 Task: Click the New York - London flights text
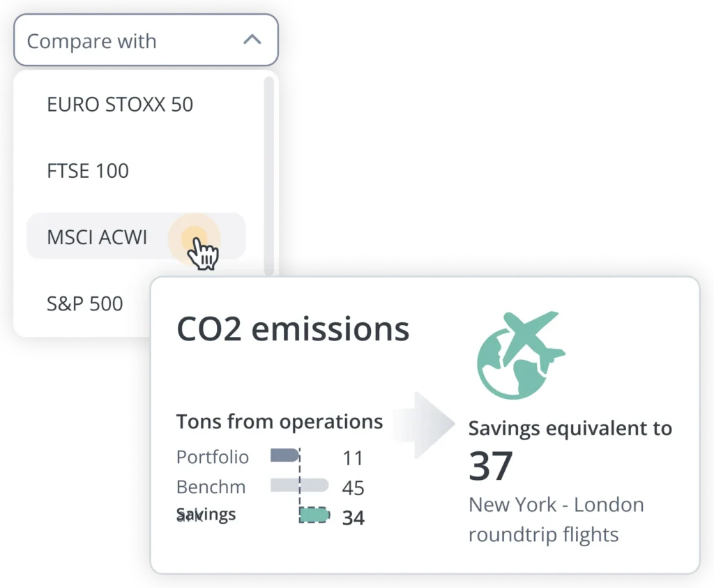[556, 520]
